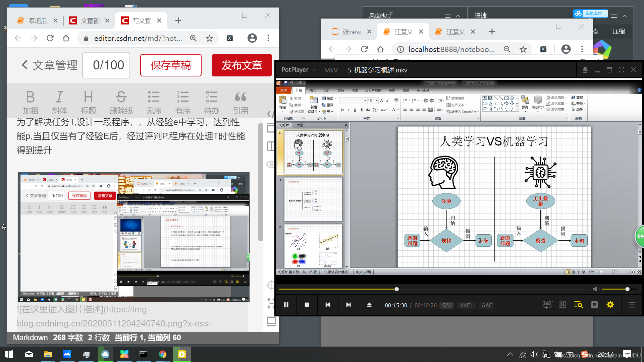Open the PotPlayer playlist search icon

pos(579,305)
